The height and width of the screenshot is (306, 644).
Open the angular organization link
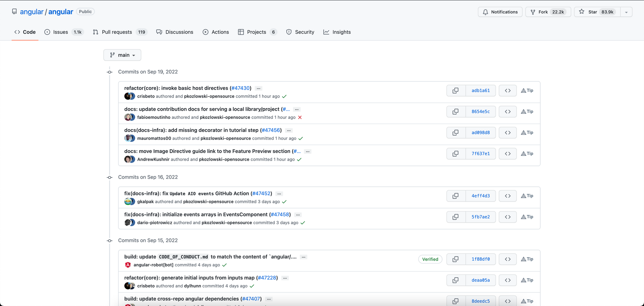(x=32, y=12)
